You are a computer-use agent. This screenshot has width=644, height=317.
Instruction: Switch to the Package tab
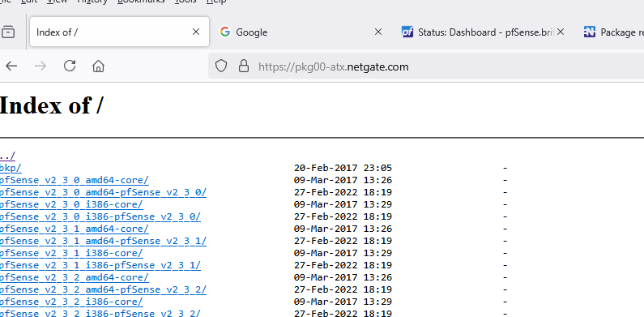coord(611,32)
